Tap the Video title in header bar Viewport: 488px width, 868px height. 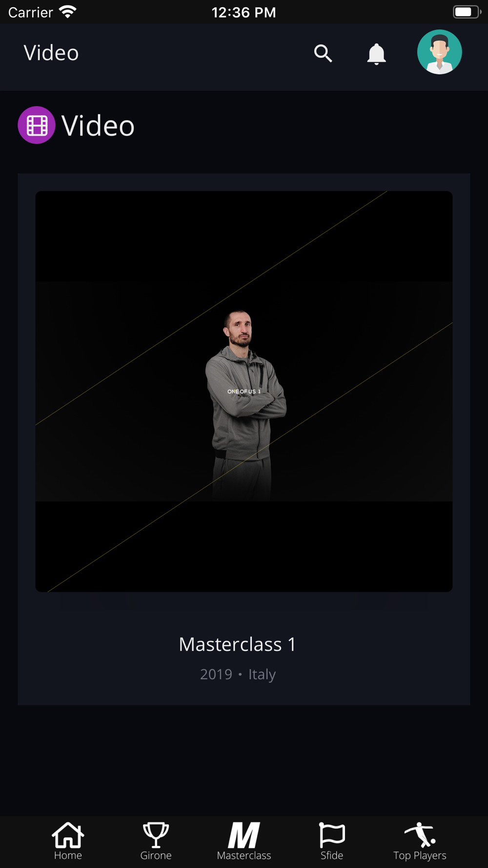(51, 53)
